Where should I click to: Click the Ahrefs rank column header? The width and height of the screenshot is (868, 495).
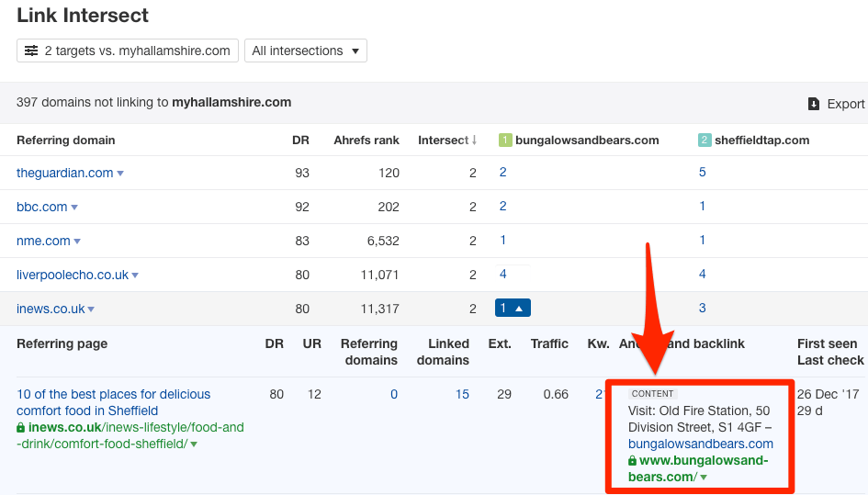(x=366, y=141)
